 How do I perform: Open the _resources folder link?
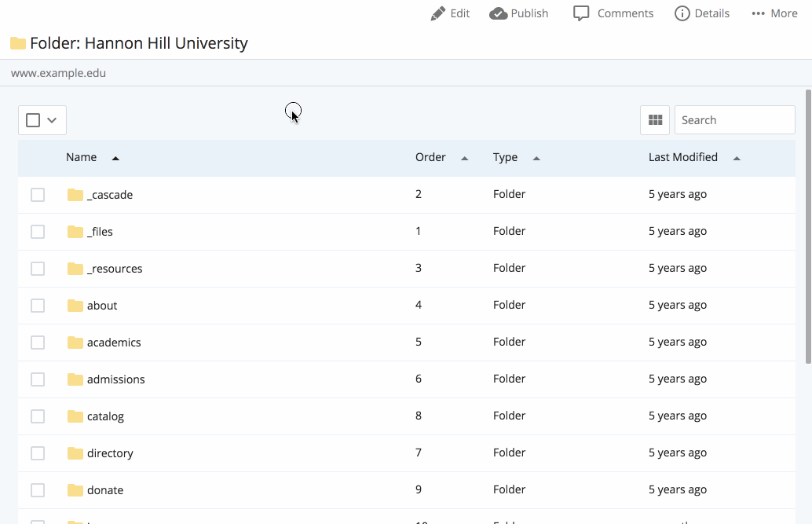[115, 269]
